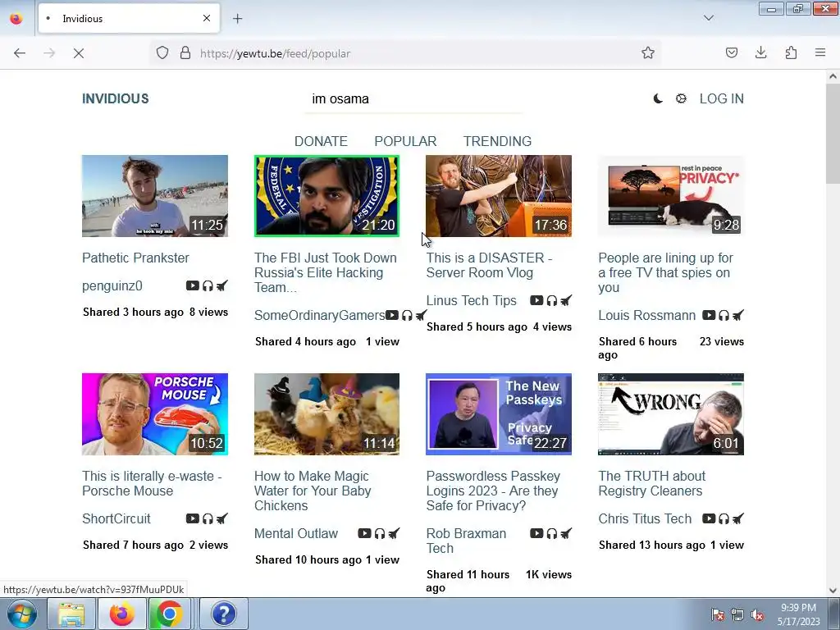The width and height of the screenshot is (840, 630).
Task: Click jet icon beside ShortCircuit
Action: click(221, 518)
